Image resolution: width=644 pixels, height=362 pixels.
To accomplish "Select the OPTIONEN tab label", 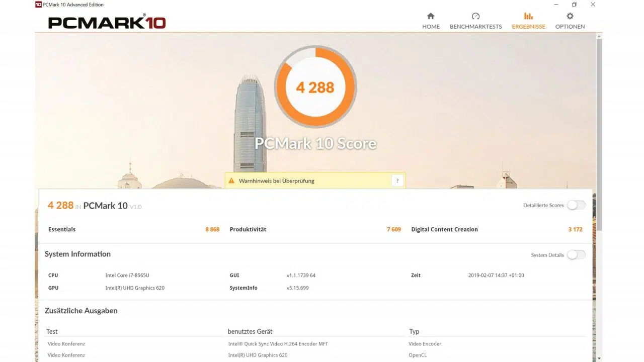I will (x=570, y=27).
